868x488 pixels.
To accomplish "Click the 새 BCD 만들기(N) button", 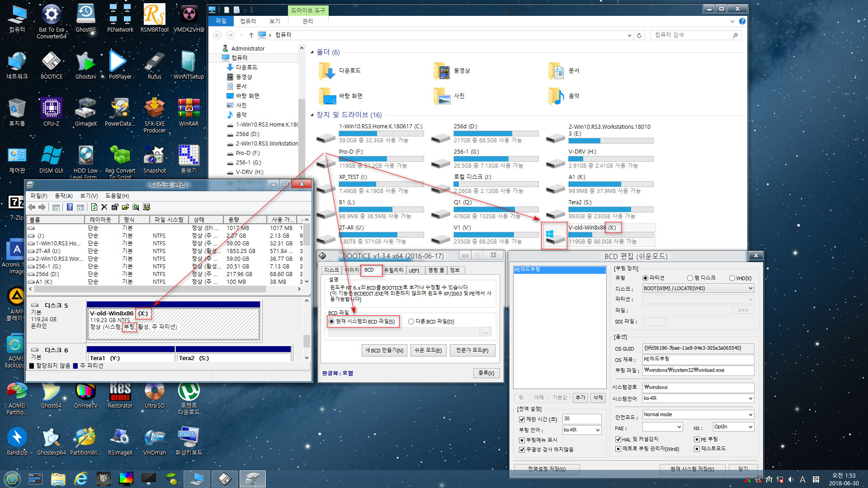I will click(384, 350).
